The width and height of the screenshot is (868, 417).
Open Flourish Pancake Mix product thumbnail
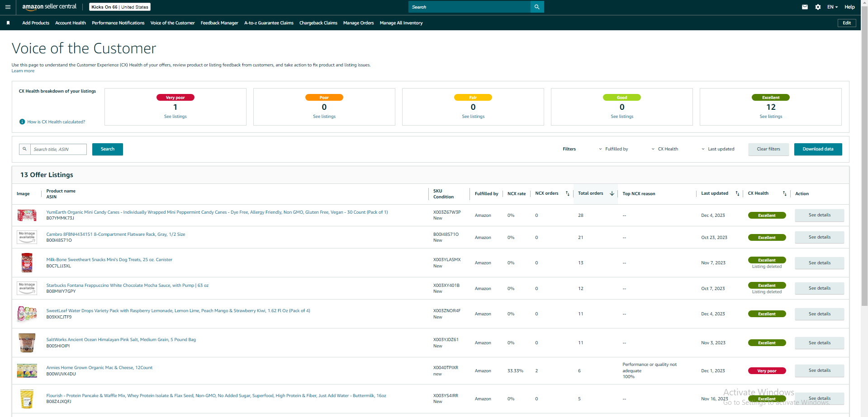pos(27,398)
